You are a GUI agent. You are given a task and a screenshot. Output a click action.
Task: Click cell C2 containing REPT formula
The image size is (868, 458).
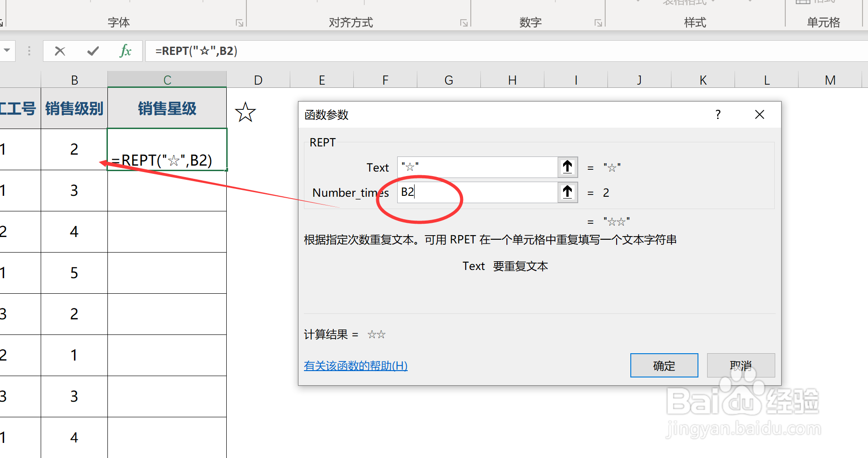coord(167,150)
